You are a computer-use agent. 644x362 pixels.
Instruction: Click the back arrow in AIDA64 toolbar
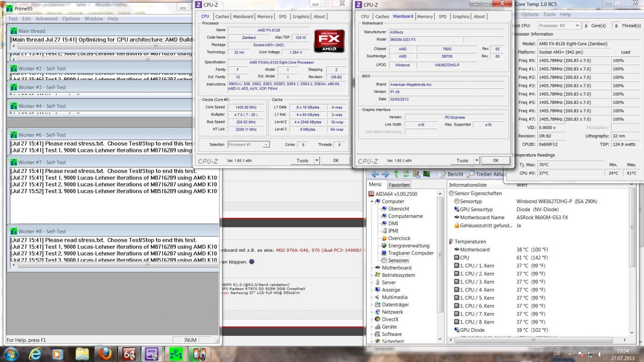pos(375,174)
